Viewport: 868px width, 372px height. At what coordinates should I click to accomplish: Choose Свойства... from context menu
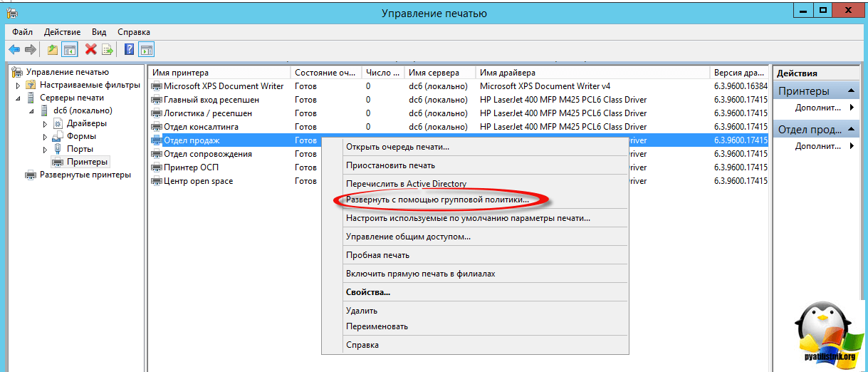(476, 292)
